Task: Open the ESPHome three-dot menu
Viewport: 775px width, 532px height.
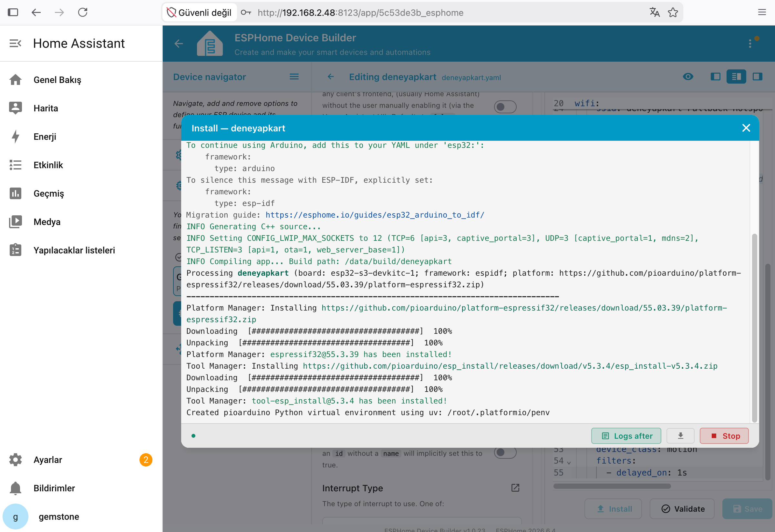Action: (x=750, y=44)
